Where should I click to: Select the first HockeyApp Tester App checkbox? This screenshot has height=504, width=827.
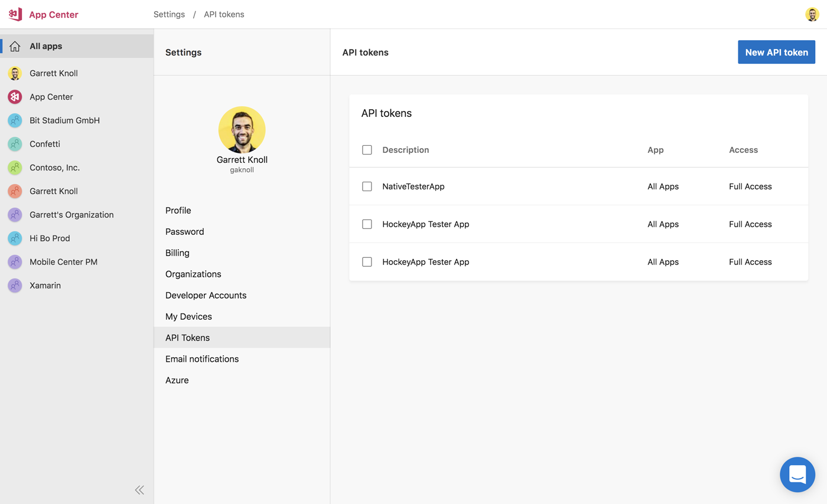click(367, 224)
